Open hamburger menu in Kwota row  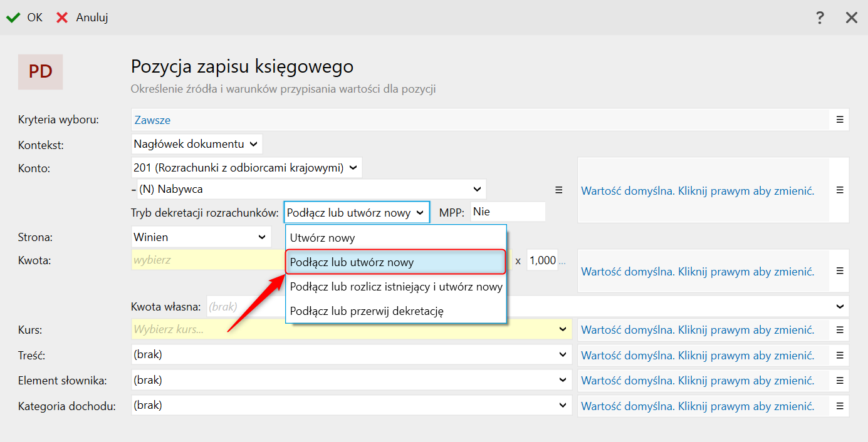click(840, 271)
